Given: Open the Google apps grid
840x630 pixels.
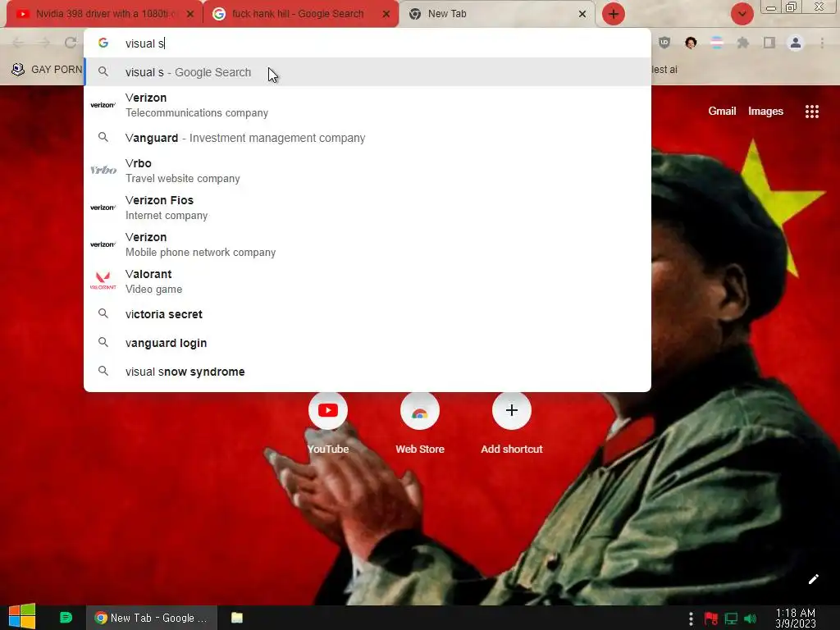Looking at the screenshot, I should coord(811,111).
